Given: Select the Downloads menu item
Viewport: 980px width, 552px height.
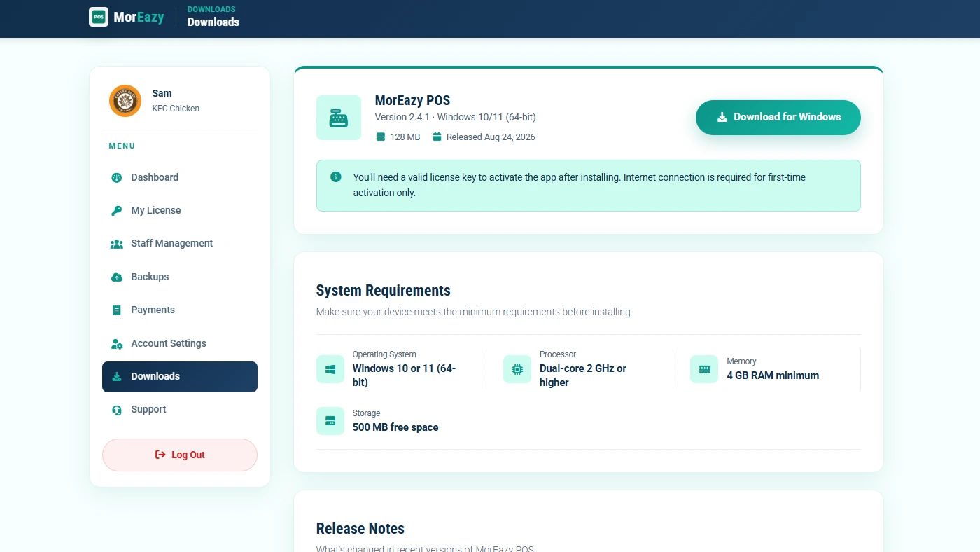Looking at the screenshot, I should [180, 377].
